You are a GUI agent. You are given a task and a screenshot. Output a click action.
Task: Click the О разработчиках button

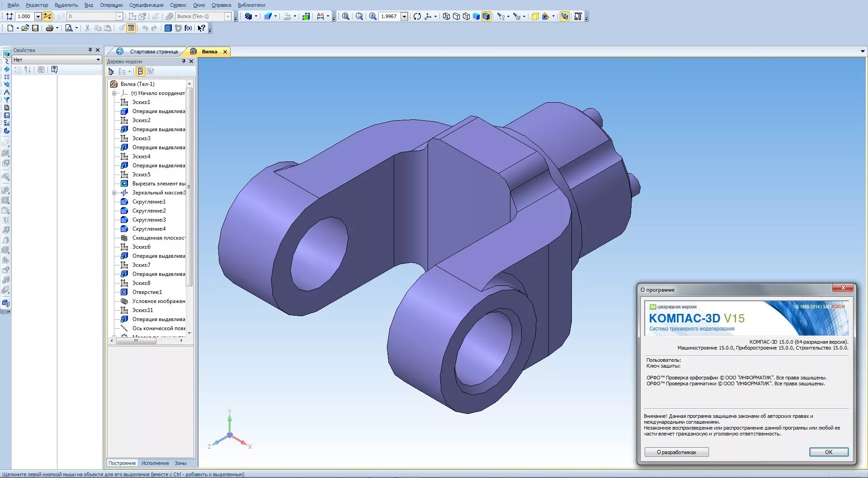tap(676, 452)
